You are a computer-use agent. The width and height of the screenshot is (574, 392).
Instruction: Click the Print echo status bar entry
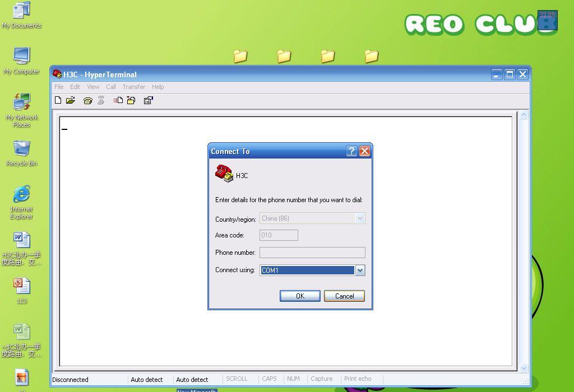click(x=357, y=379)
